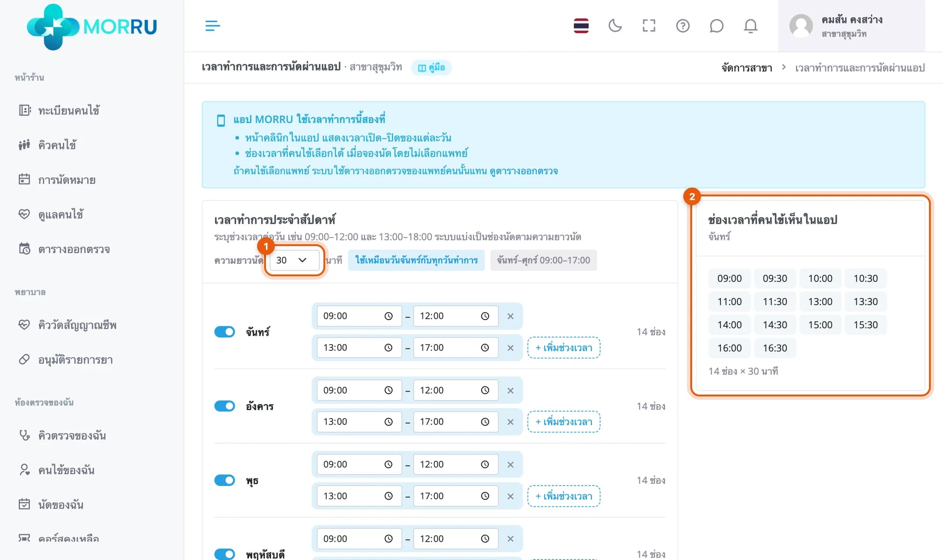Remove Monday's 13:00–17:00 time range
The image size is (943, 560).
pos(510,348)
